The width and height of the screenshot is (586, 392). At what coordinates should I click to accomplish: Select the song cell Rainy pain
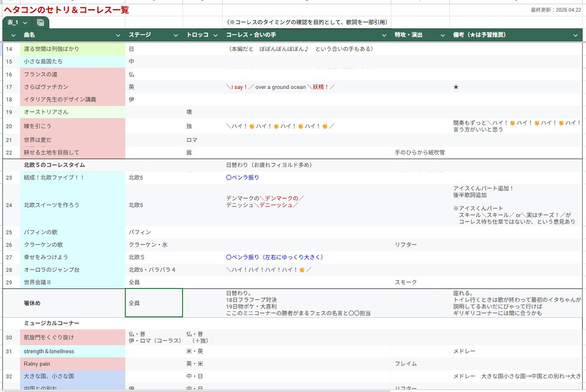point(73,364)
